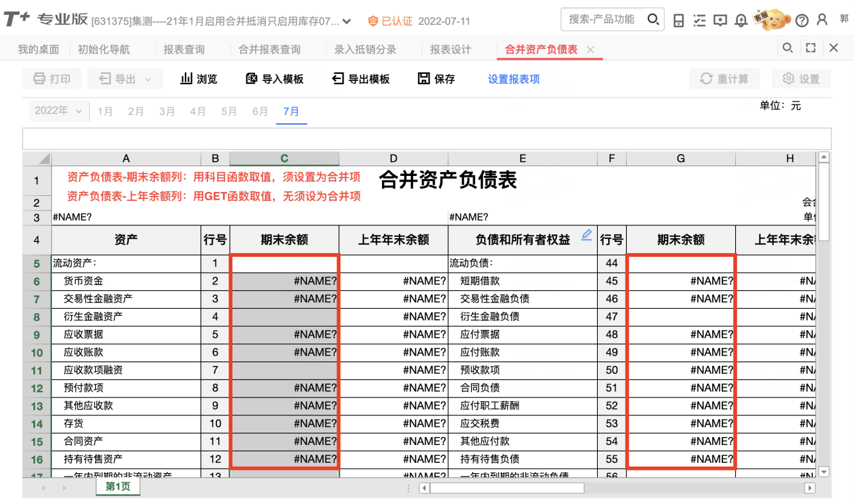Click the 搜索-产品功能 search field
The height and width of the screenshot is (504, 854).
[x=602, y=20]
